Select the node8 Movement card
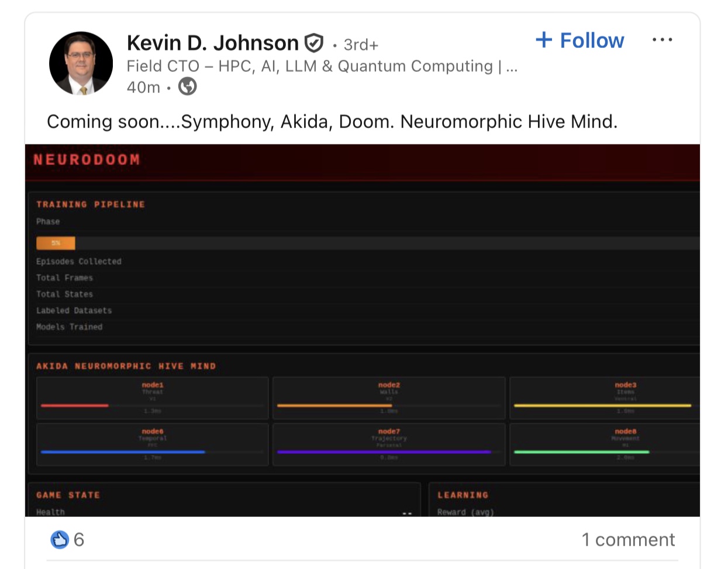 click(x=605, y=444)
